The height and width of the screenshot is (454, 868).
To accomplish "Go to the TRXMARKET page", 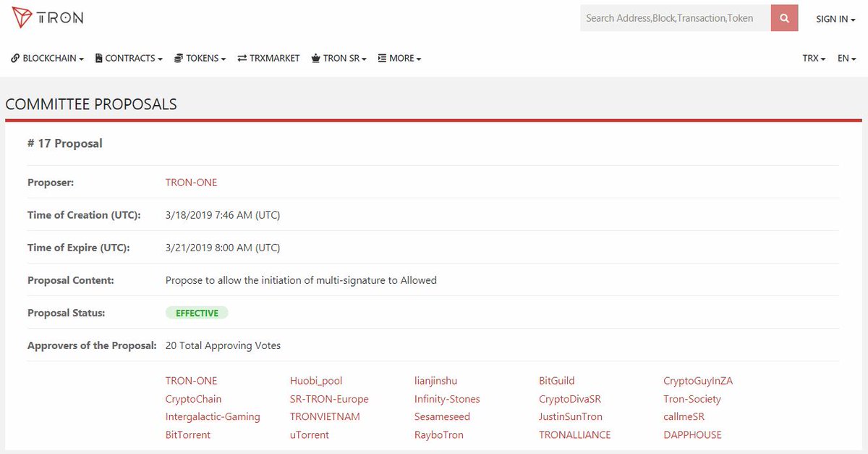I will click(268, 58).
